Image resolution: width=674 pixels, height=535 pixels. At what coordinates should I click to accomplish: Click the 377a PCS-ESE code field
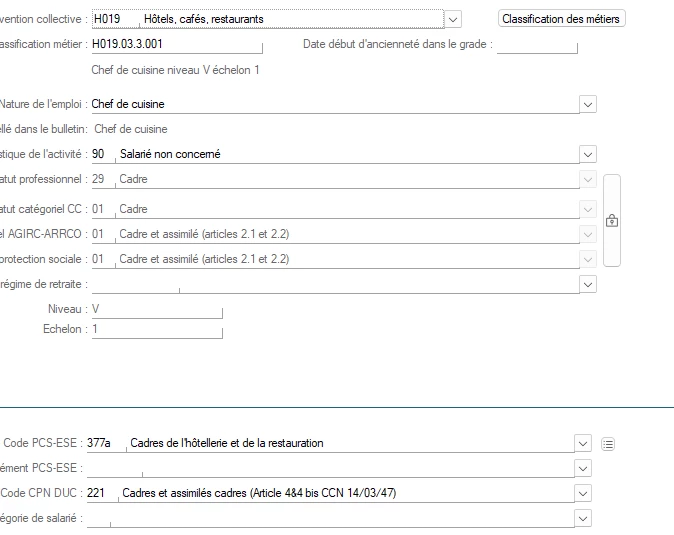tap(106, 443)
